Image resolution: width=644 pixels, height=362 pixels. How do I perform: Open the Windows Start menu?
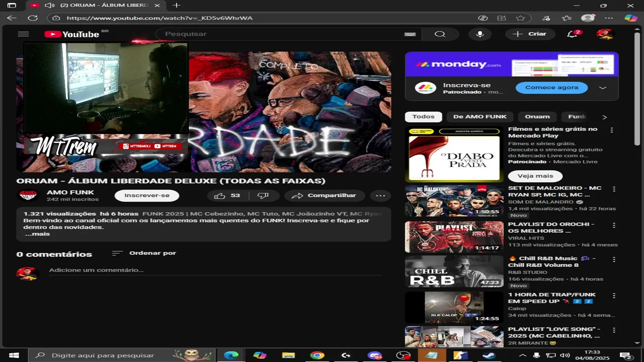click(x=14, y=355)
